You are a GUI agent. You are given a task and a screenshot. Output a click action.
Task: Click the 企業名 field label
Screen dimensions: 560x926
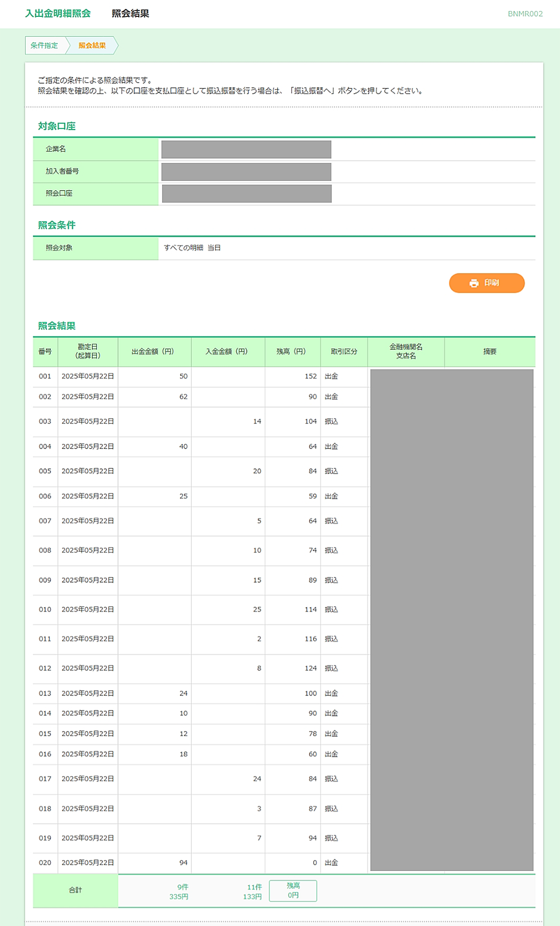[56, 149]
